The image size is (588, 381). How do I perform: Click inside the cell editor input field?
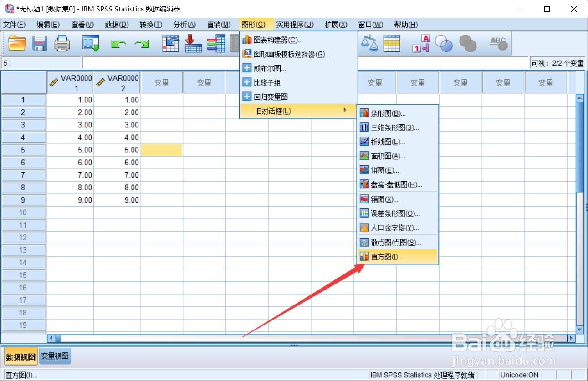(x=159, y=63)
